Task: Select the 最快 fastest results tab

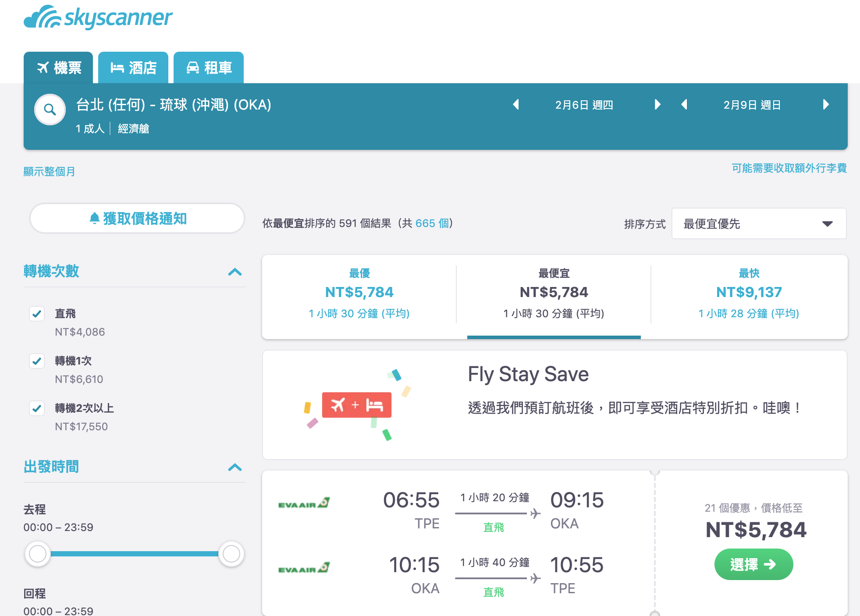Action: point(749,294)
